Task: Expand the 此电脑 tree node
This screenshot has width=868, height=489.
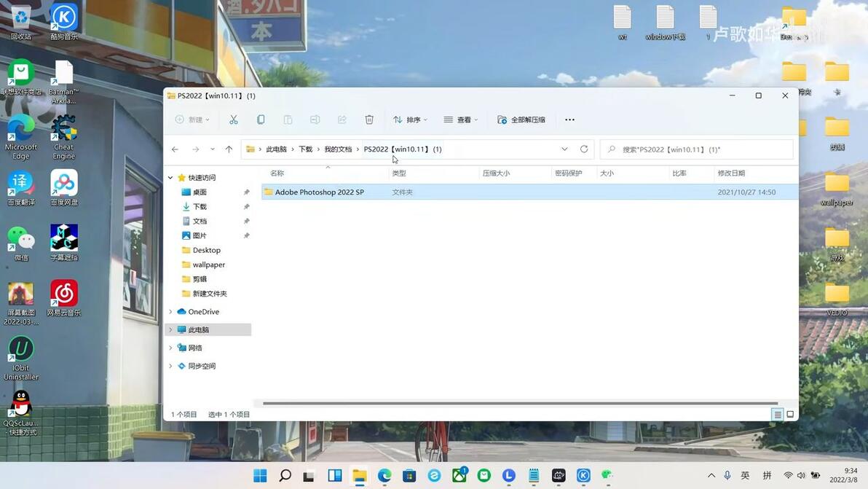Action: pyautogui.click(x=170, y=329)
